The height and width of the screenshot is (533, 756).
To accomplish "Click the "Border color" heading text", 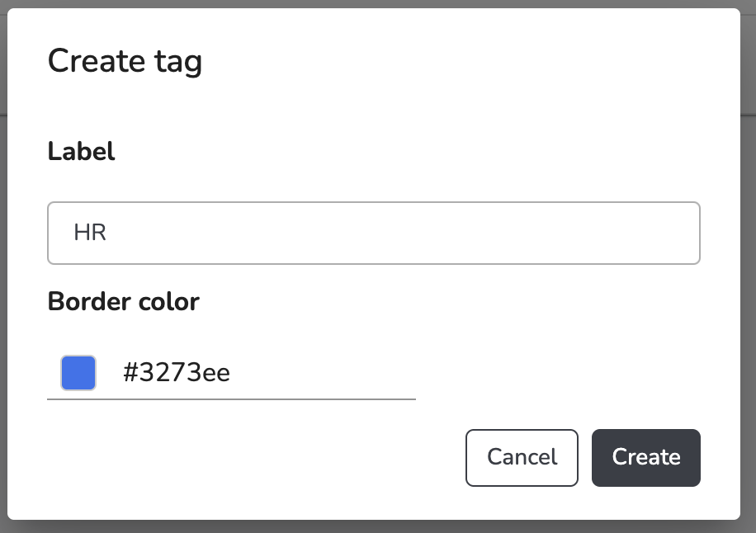I will (123, 301).
